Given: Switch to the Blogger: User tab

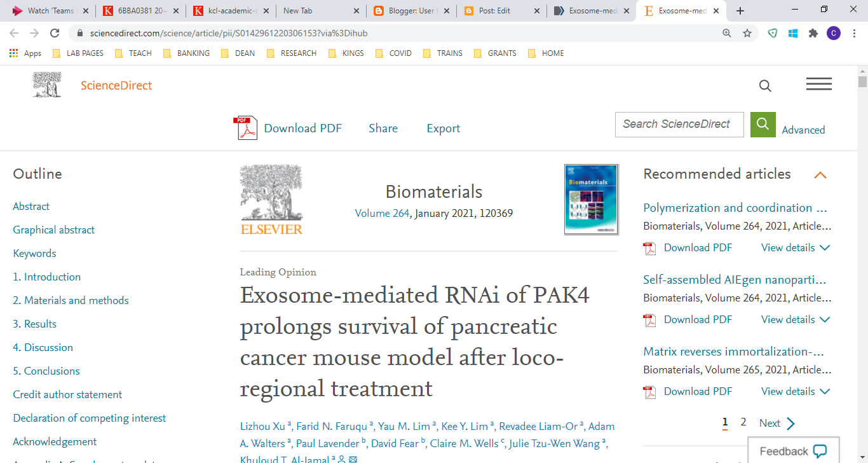Looking at the screenshot, I should 412,11.
